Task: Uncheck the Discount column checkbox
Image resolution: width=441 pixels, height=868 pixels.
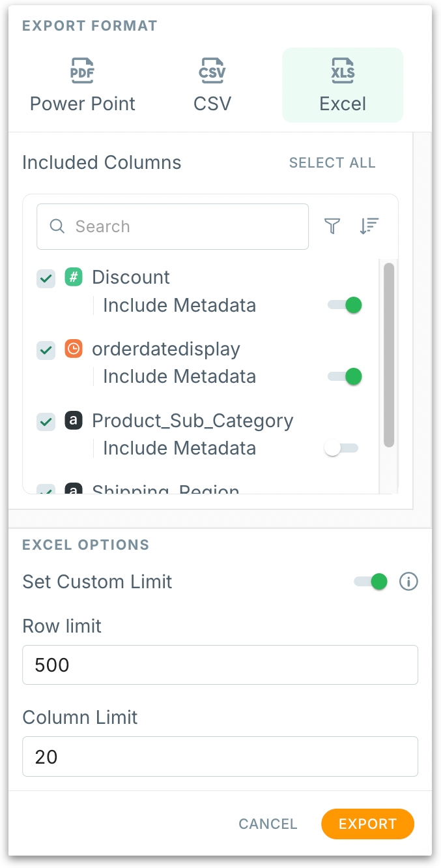Action: point(46,278)
